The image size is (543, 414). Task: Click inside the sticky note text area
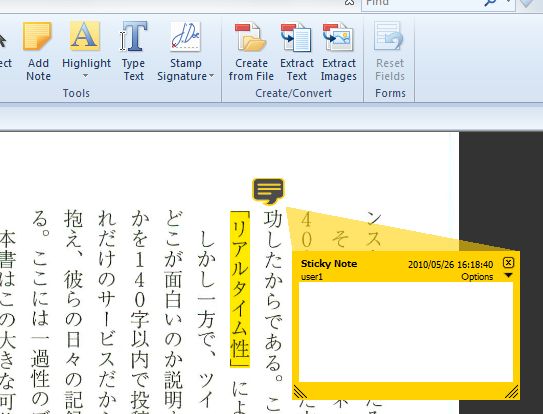[406, 332]
